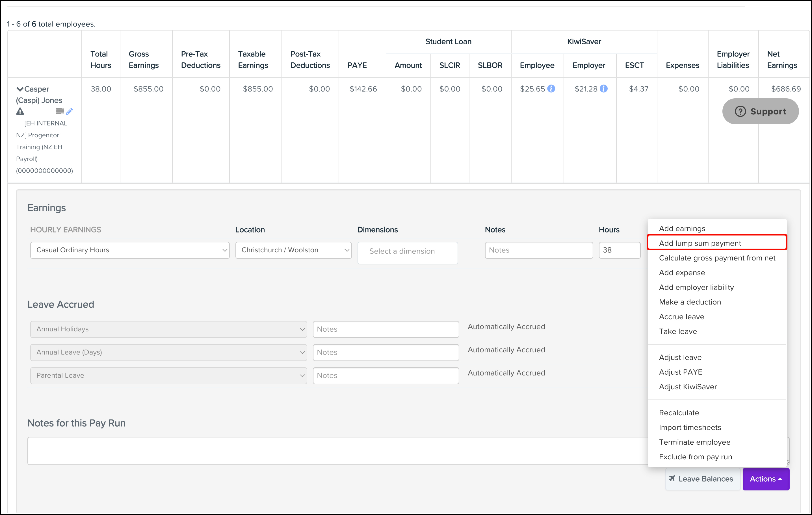
Task: Click the info icon beside $21.28 KiwiSaver Employer
Action: pyautogui.click(x=604, y=89)
